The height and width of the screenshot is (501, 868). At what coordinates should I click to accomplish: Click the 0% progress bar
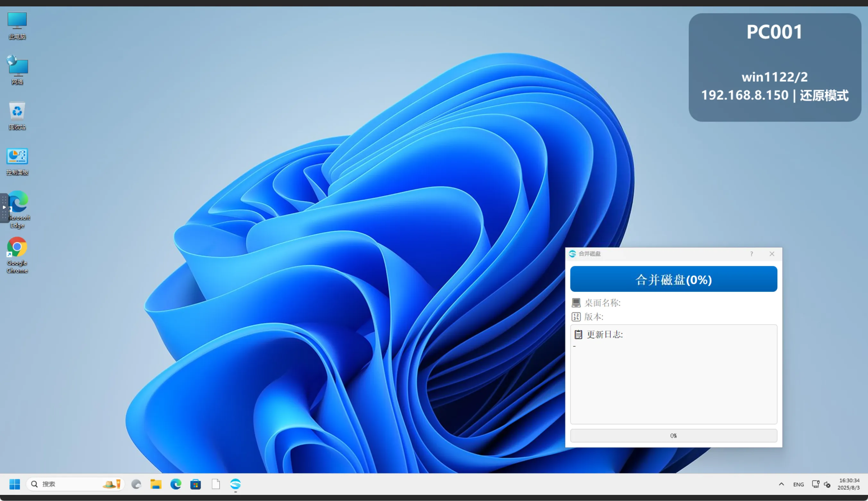[673, 436]
